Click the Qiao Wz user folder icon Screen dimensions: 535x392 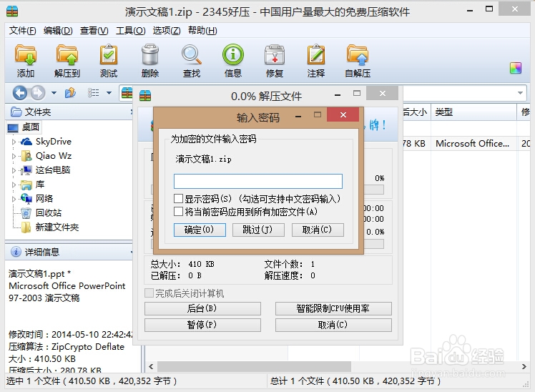[x=26, y=155]
